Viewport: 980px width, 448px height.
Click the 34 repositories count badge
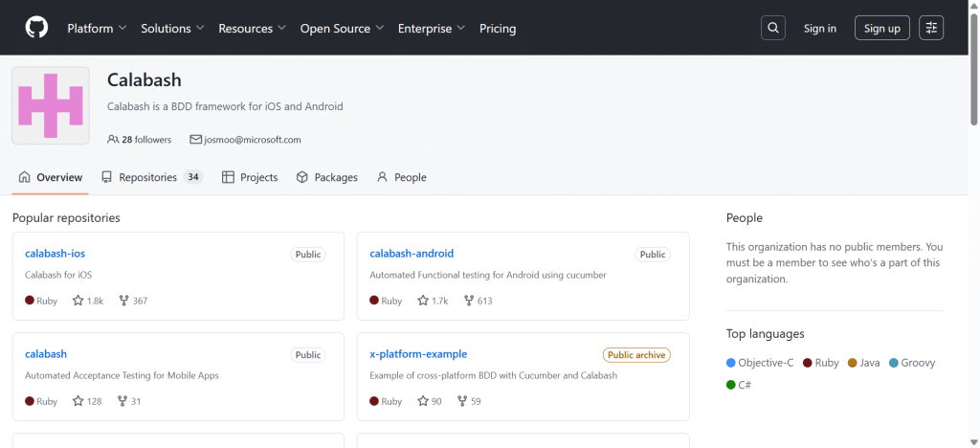(x=193, y=177)
